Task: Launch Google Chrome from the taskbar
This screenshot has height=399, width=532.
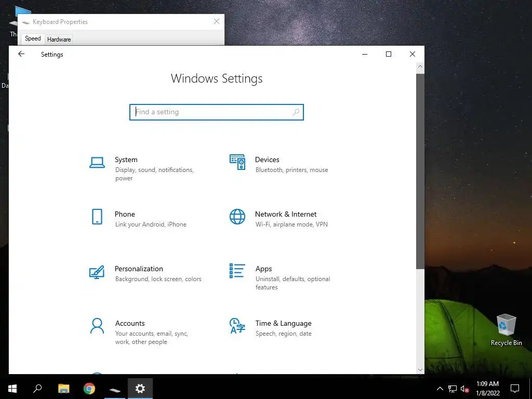Action: (x=89, y=389)
